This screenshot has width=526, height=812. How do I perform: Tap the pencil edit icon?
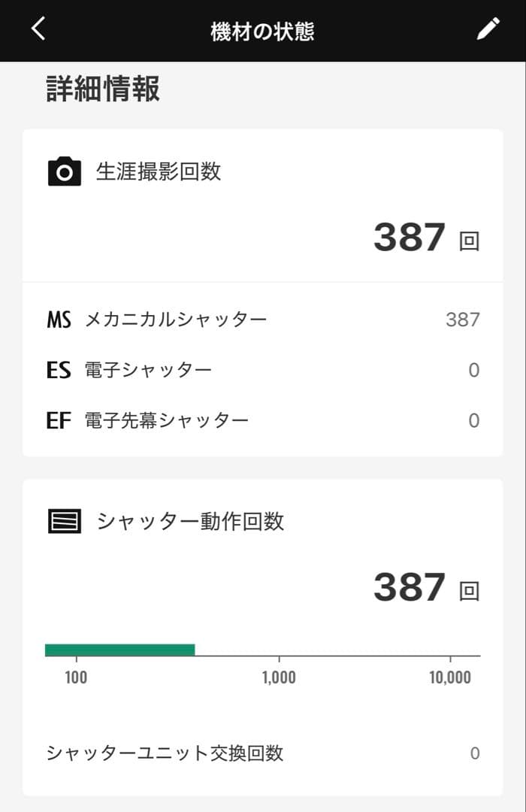tap(488, 29)
